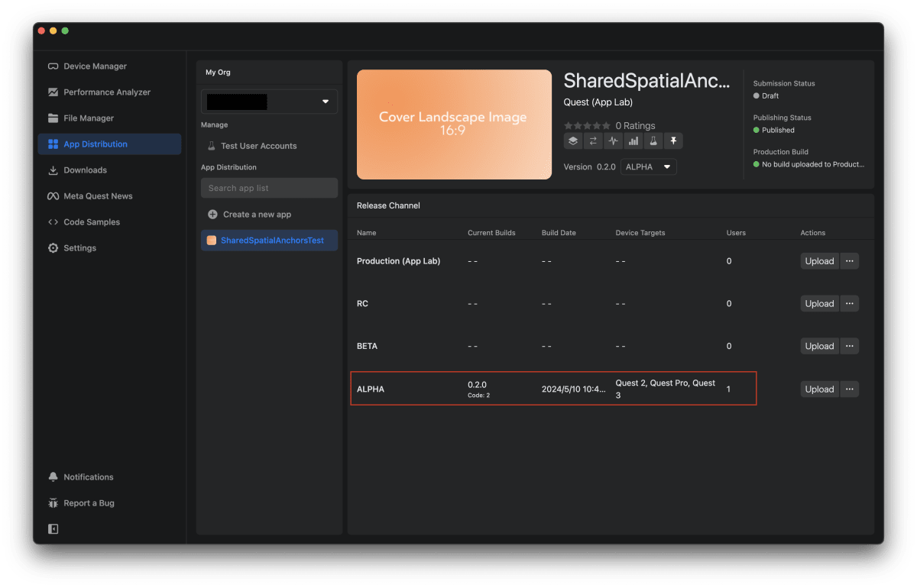Screen dimensions: 917x588
Task: Open more options for BETA channel
Action: pos(850,347)
